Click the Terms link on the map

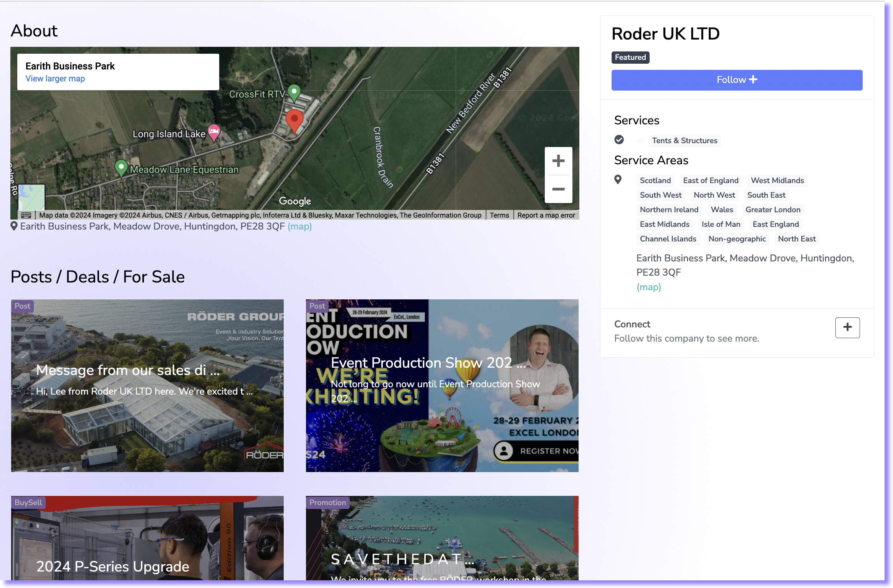499,215
